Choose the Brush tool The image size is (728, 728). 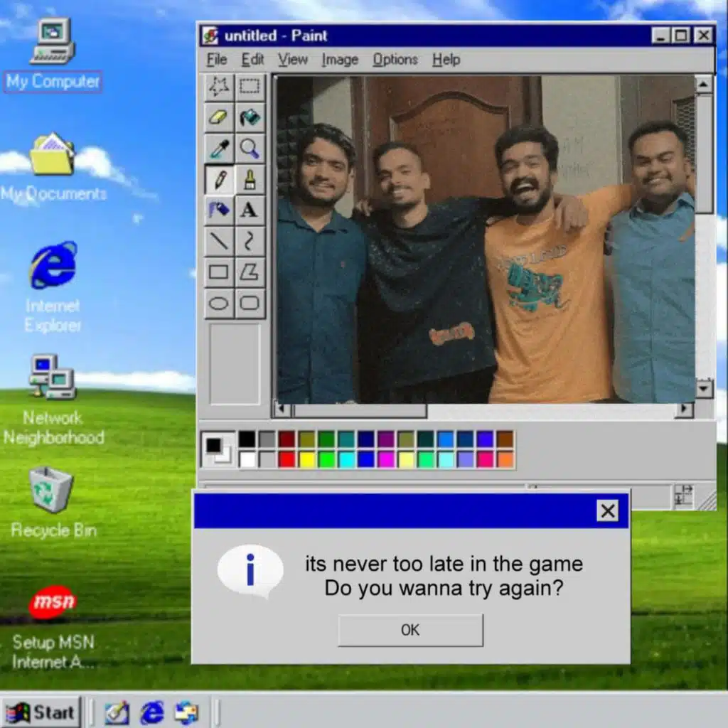point(250,179)
